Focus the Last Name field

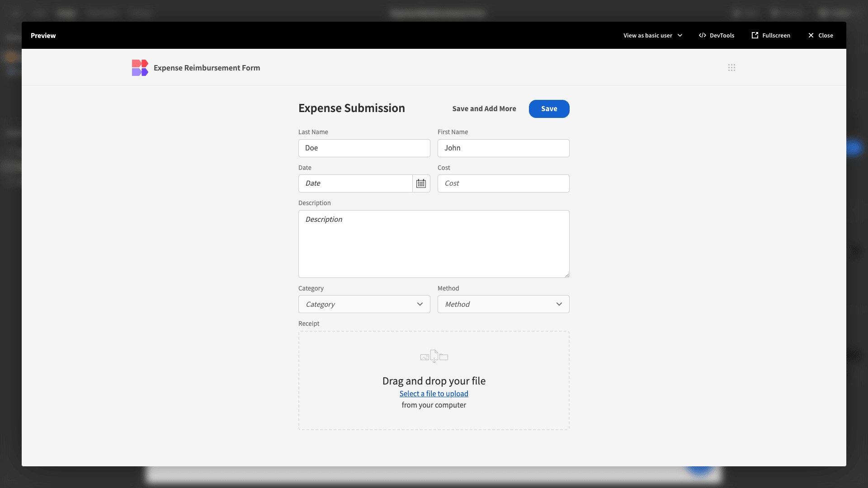click(x=364, y=148)
